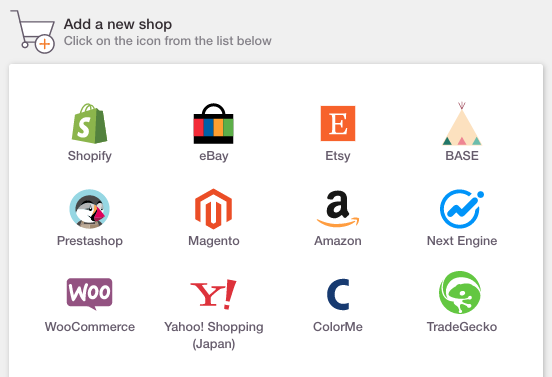Click the Yahoo! Shopping (Japan) label
552x377 pixels.
(x=214, y=335)
